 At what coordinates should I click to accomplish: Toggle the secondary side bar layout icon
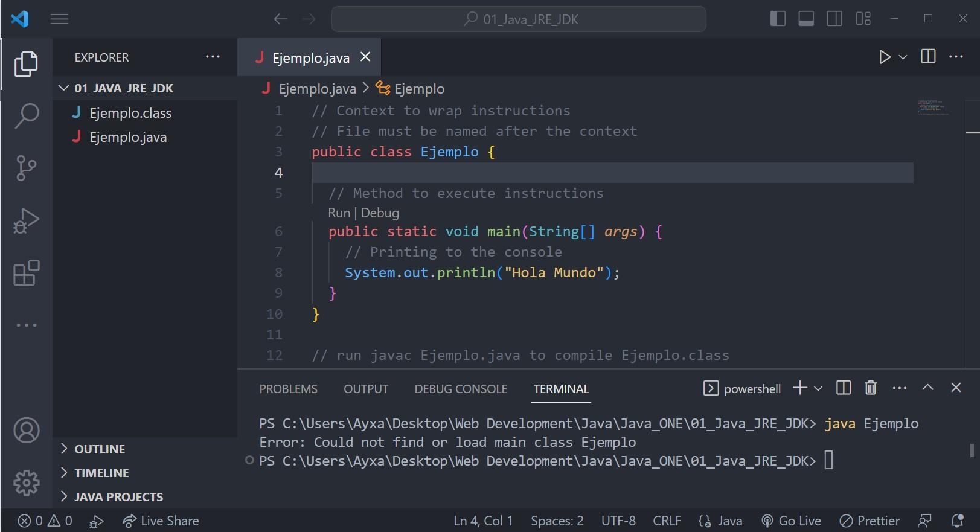click(x=834, y=19)
